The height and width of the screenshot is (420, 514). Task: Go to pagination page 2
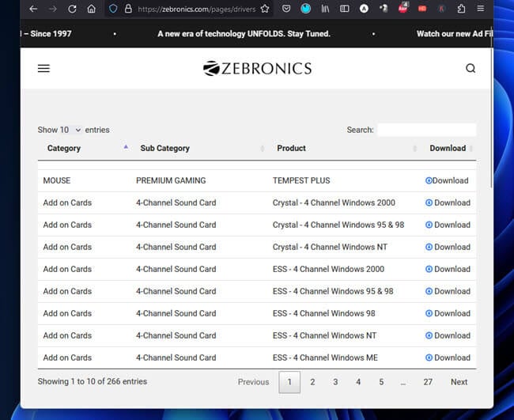(312, 382)
